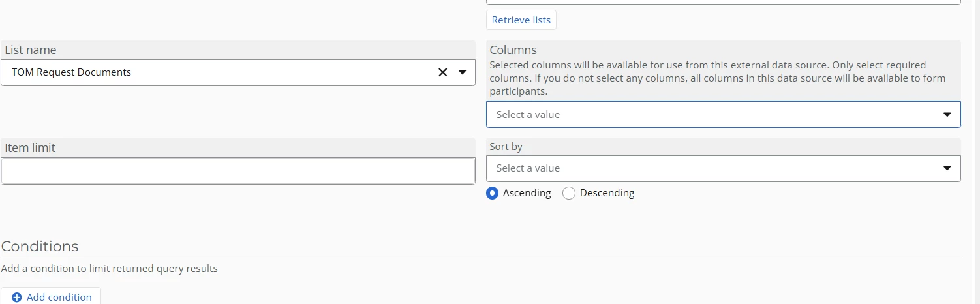This screenshot has width=980, height=304.
Task: Expand the Sort by dropdown arrow
Action: click(x=947, y=168)
